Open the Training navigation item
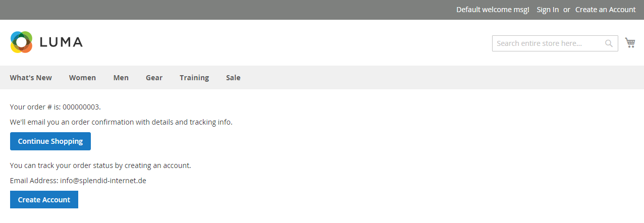Screen dimensions: 644x223 coord(194,78)
